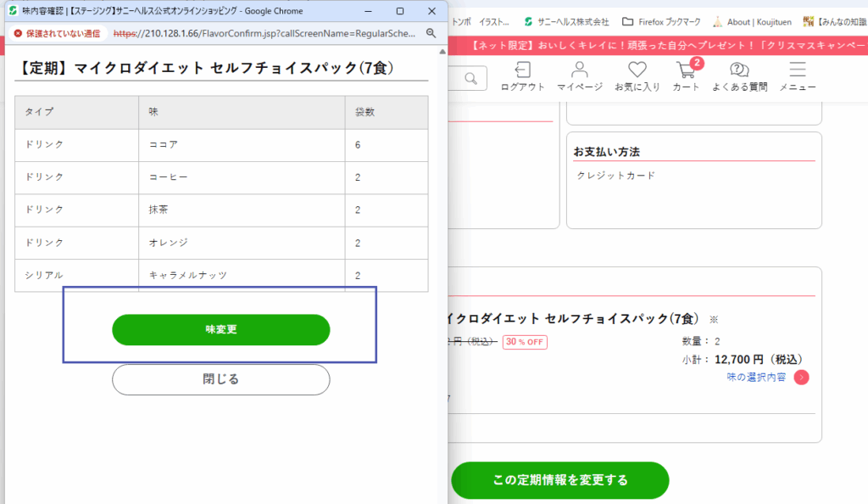
Task: Open the Firefox ブックマーク folder
Action: pyautogui.click(x=661, y=21)
